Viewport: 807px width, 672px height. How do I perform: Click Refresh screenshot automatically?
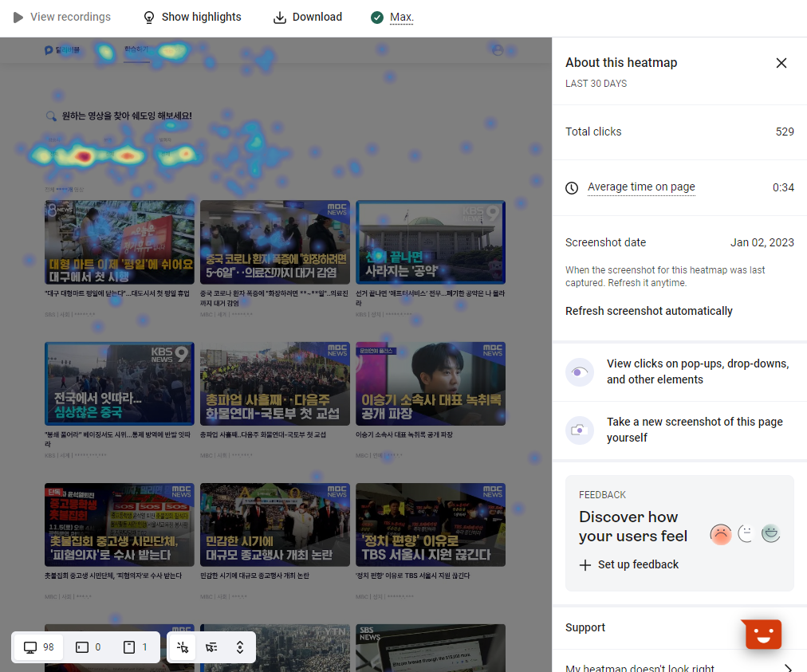point(648,312)
